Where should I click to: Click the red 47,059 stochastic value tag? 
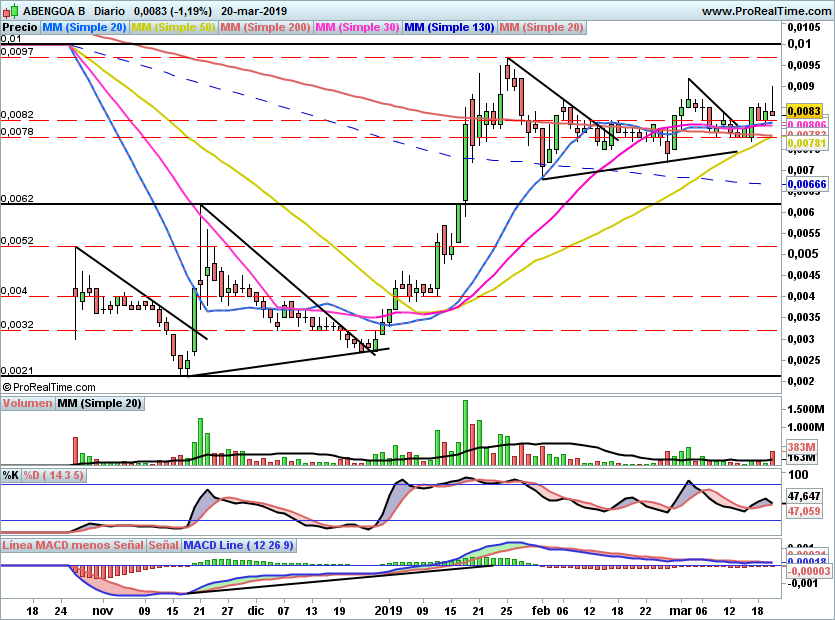click(804, 511)
